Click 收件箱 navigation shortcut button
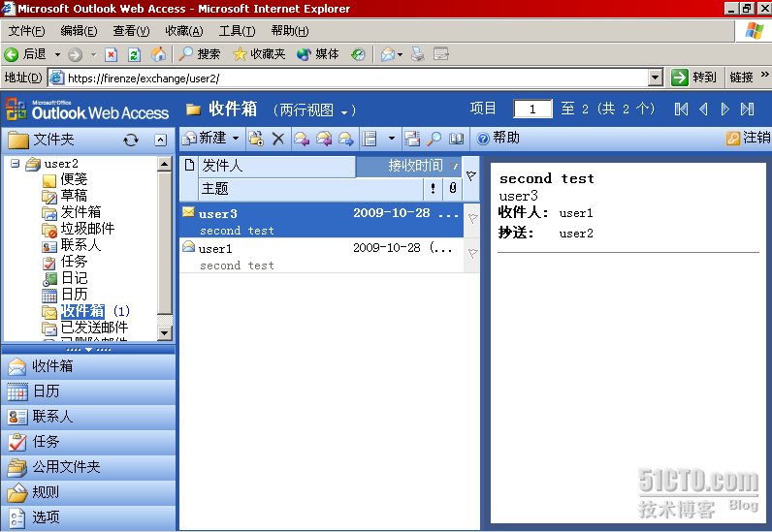Viewport: 772px width, 532px height. [88, 366]
